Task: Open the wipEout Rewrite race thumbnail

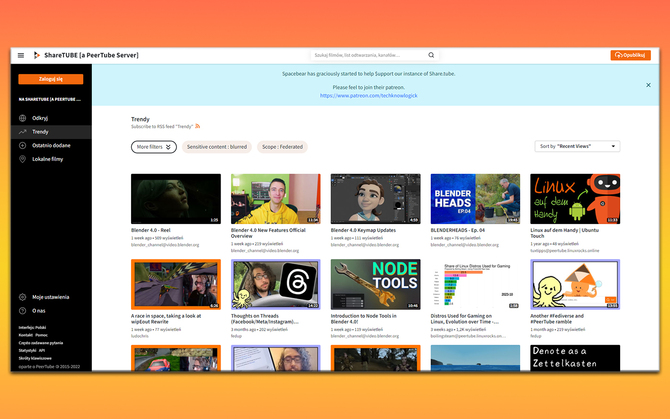Action: [x=176, y=284]
